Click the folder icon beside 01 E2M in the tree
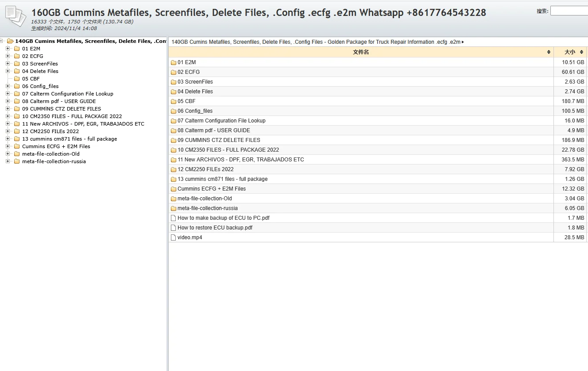588x371 pixels. (x=17, y=49)
